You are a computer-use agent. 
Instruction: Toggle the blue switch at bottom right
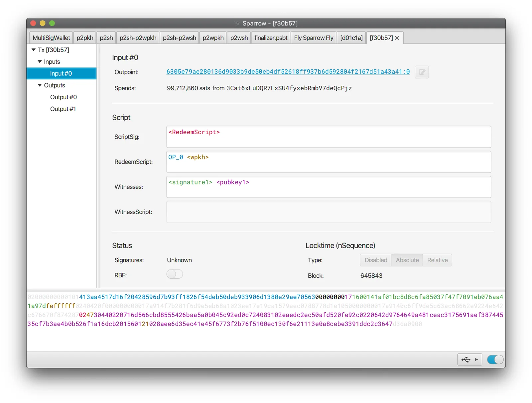point(495,359)
